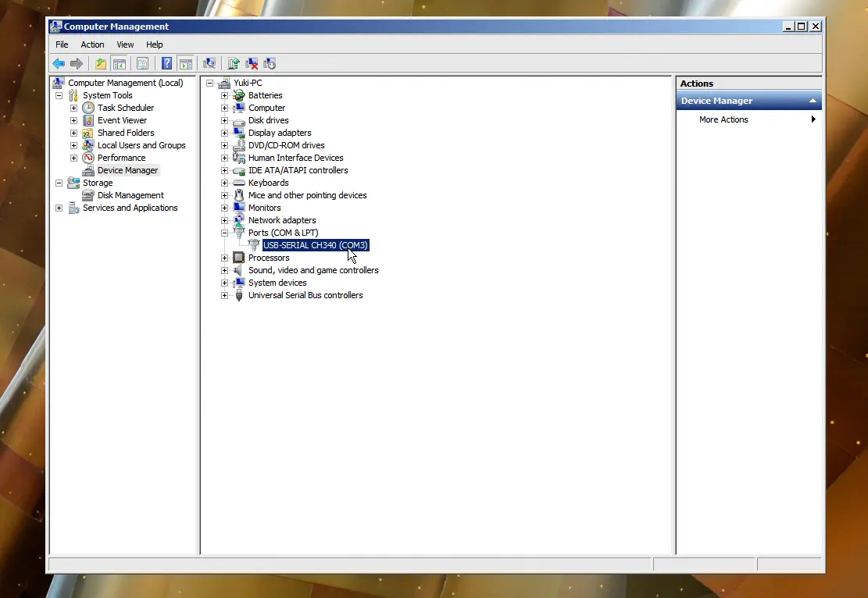Expand the Display adapters category
The height and width of the screenshot is (598, 868).
pyautogui.click(x=224, y=133)
